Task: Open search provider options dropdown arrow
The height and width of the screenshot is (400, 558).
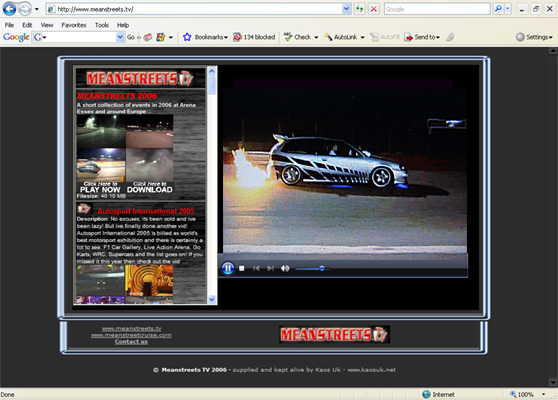Action: click(508, 9)
